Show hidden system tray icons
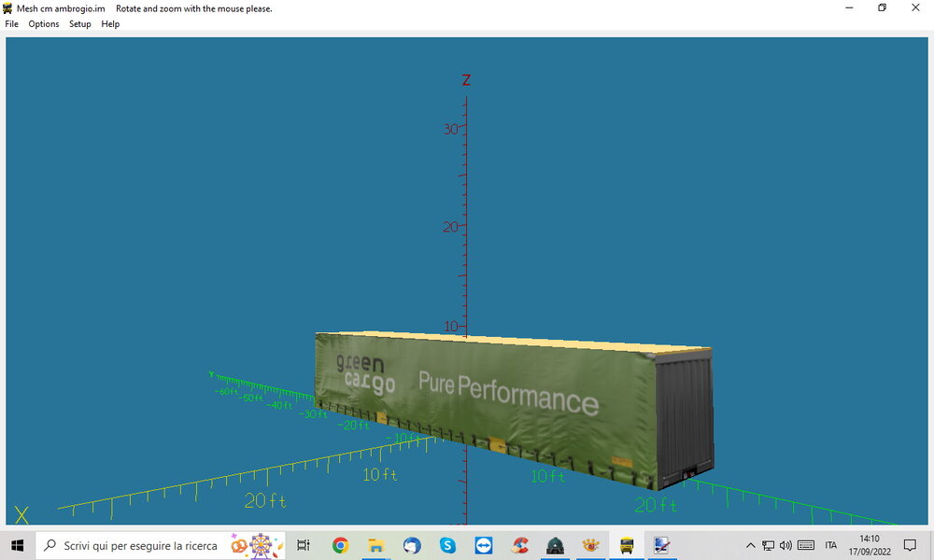934x560 pixels. point(751,545)
